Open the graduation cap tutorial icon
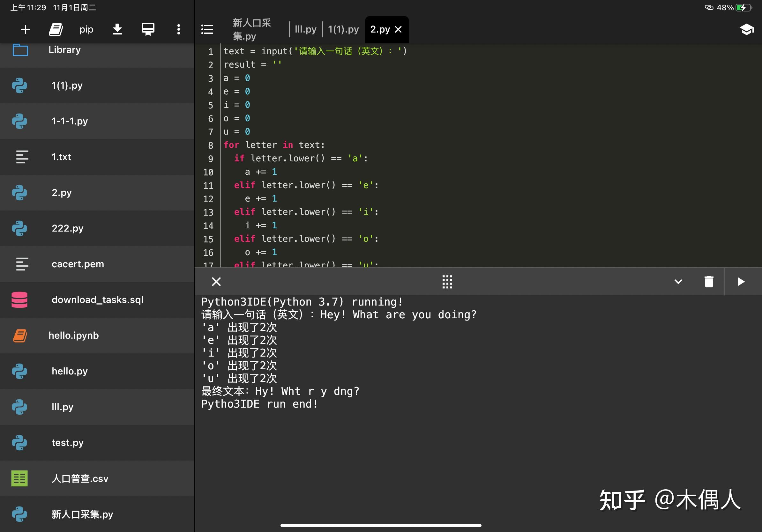Viewport: 762px width, 532px height. (746, 30)
